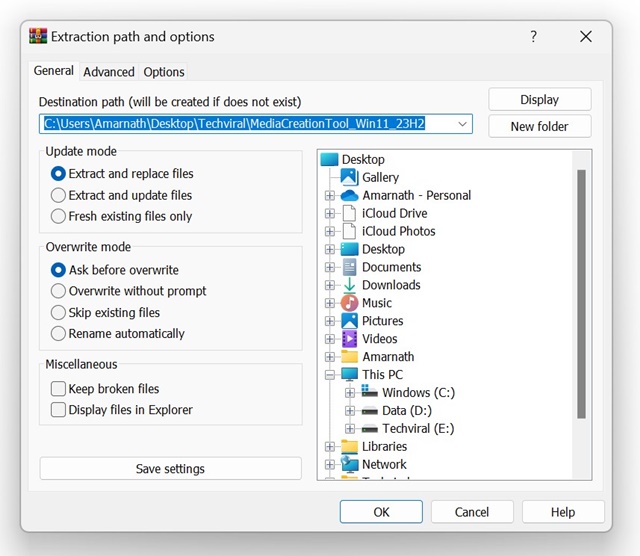Click the Data (D:) drive icon
Image resolution: width=640 pixels, height=556 pixels.
coord(369,411)
